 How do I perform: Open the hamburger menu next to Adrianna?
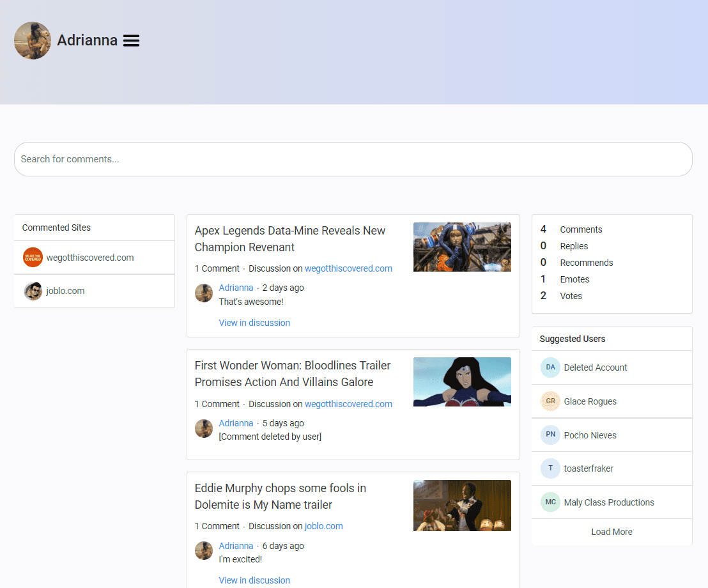131,41
